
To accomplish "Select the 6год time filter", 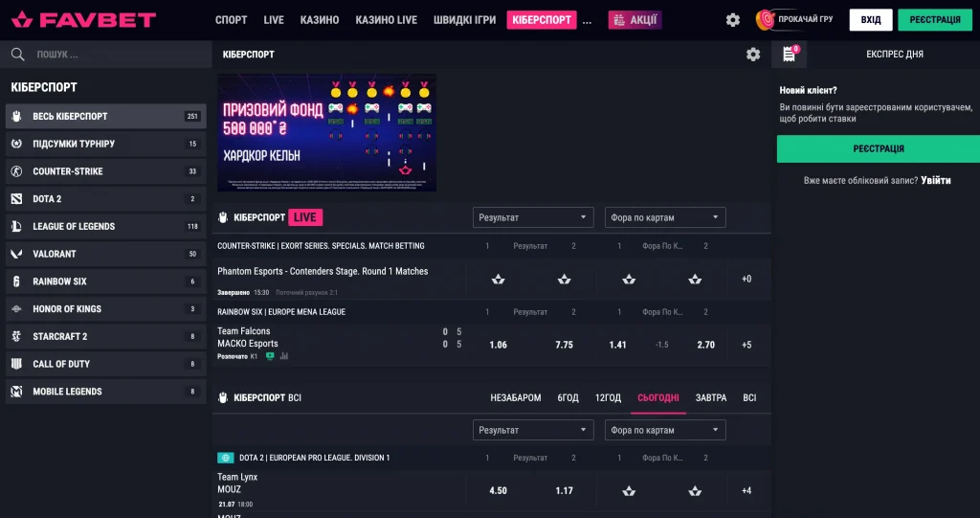I will (x=568, y=398).
